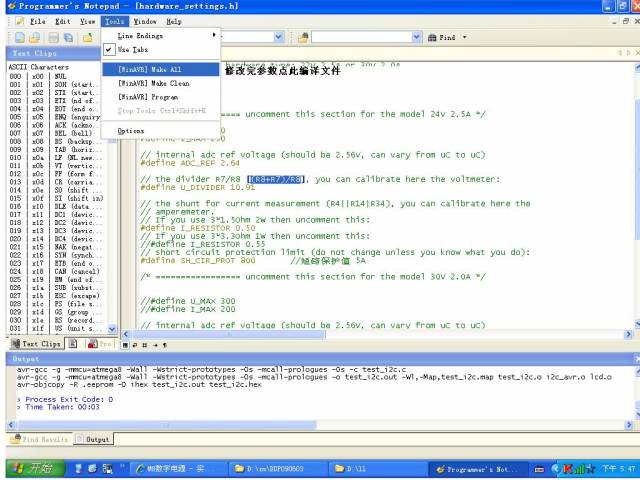Open the Window menu
The image size is (640, 480).
pos(145,20)
